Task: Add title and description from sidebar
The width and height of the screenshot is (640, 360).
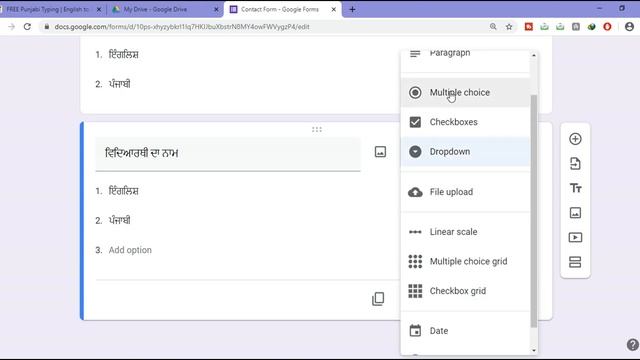Action: 576,188
